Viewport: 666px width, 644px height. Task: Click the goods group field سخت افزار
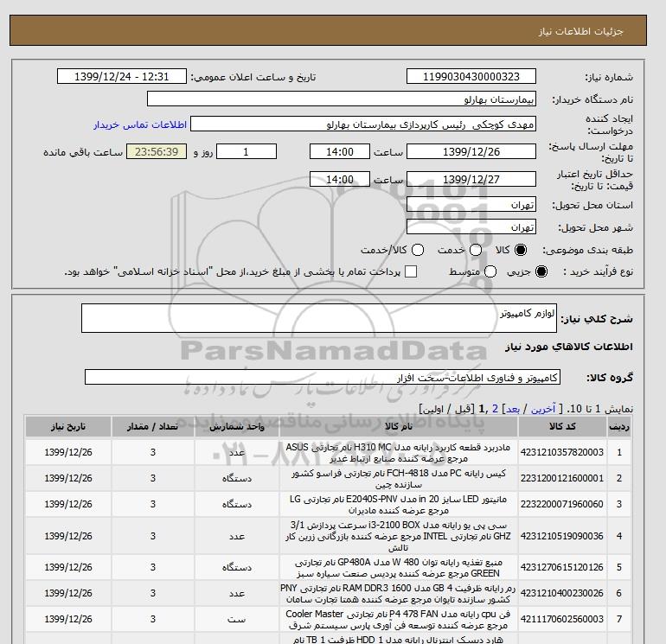pos(323,377)
